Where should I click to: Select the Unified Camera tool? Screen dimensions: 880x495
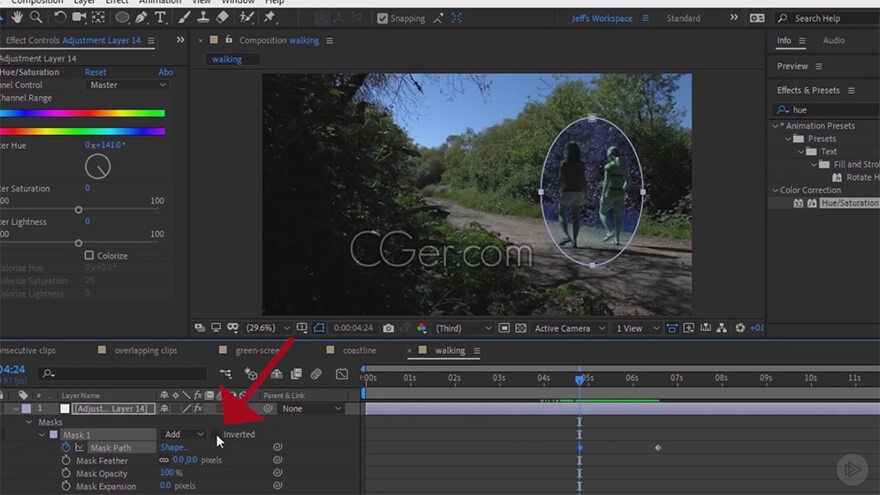pyautogui.click(x=79, y=18)
